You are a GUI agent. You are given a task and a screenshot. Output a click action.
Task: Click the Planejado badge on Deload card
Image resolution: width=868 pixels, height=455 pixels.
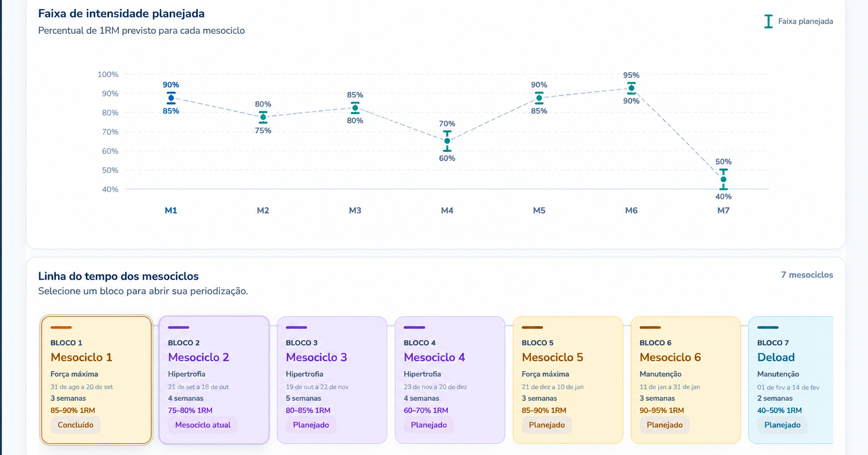[782, 425]
